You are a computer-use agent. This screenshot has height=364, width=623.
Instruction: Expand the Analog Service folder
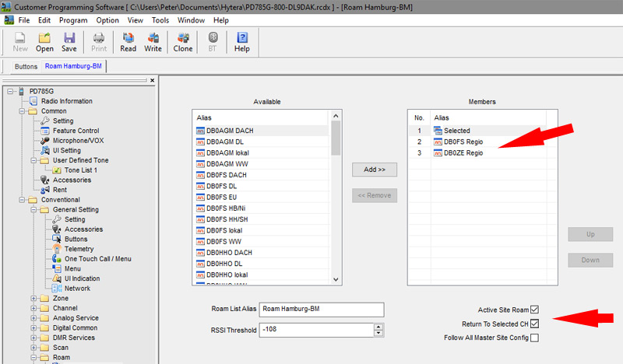tap(33, 318)
